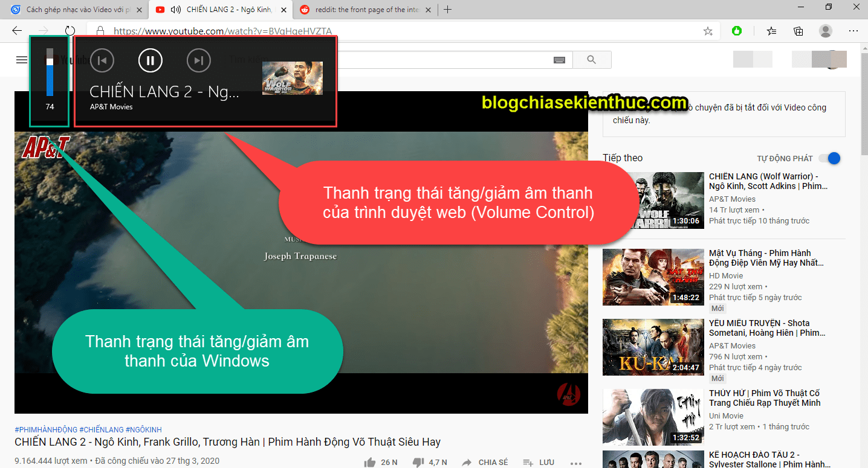Click the address bar URL

click(223, 31)
